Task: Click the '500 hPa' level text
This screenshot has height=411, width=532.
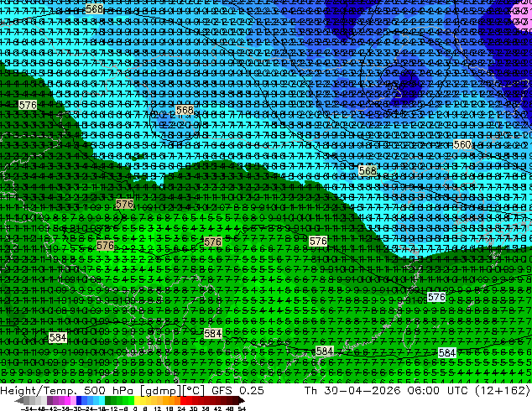Action: pos(108,391)
